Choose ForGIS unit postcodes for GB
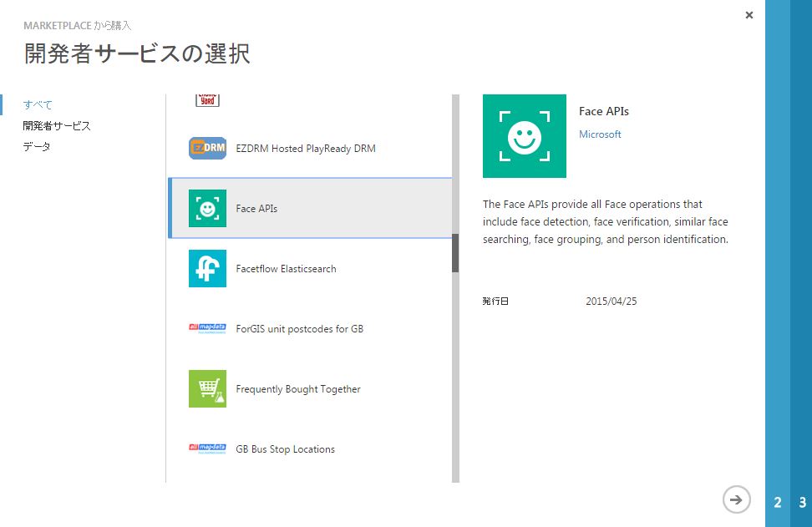812x527 pixels. pos(299,329)
